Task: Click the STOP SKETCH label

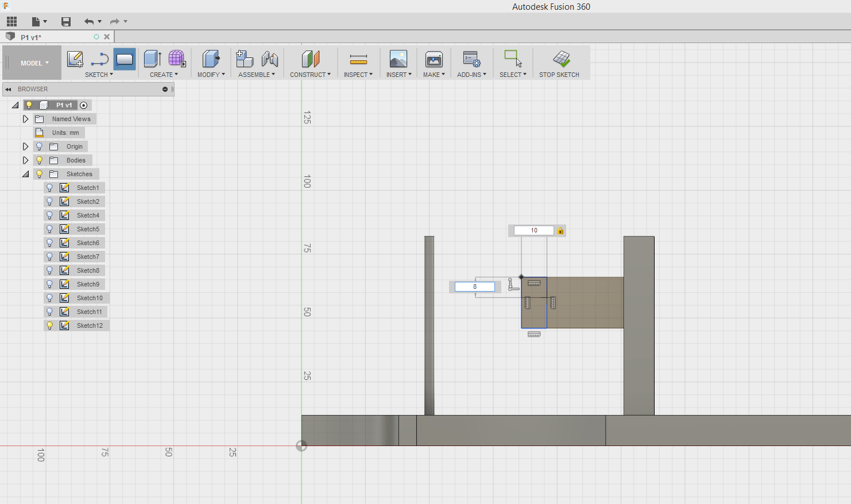Action: coord(559,75)
